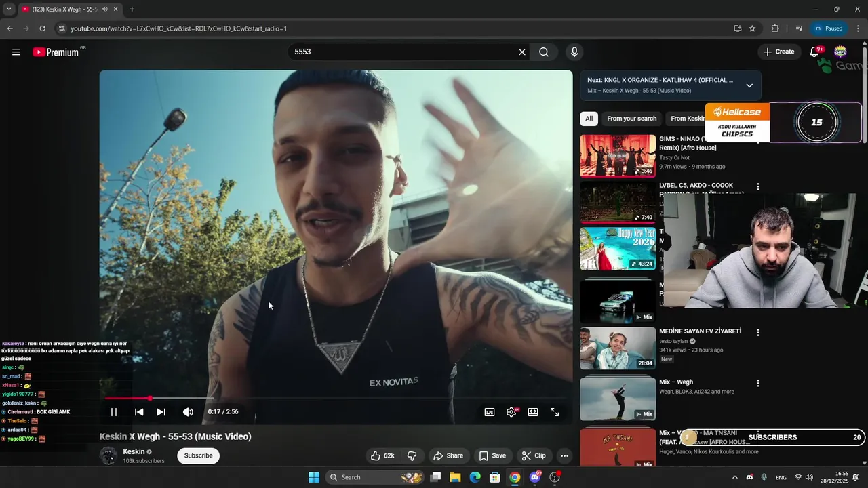Switch to theater mode
This screenshot has width=868, height=488.
pos(533,412)
